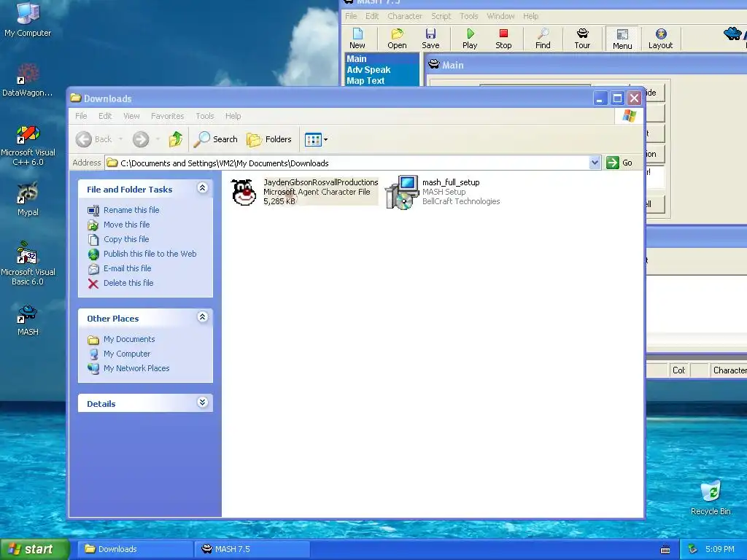Expand the Details panel
Screen dimensions: 747x560
203,402
